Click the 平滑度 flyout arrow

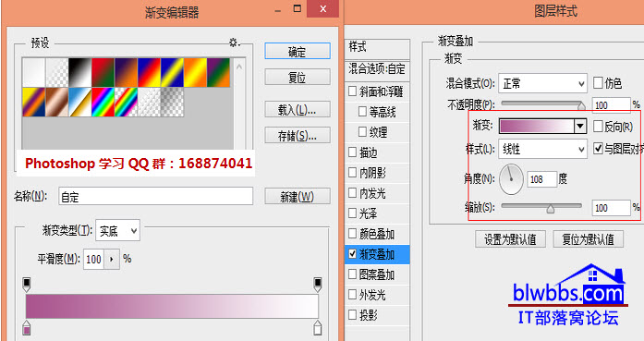click(x=112, y=260)
